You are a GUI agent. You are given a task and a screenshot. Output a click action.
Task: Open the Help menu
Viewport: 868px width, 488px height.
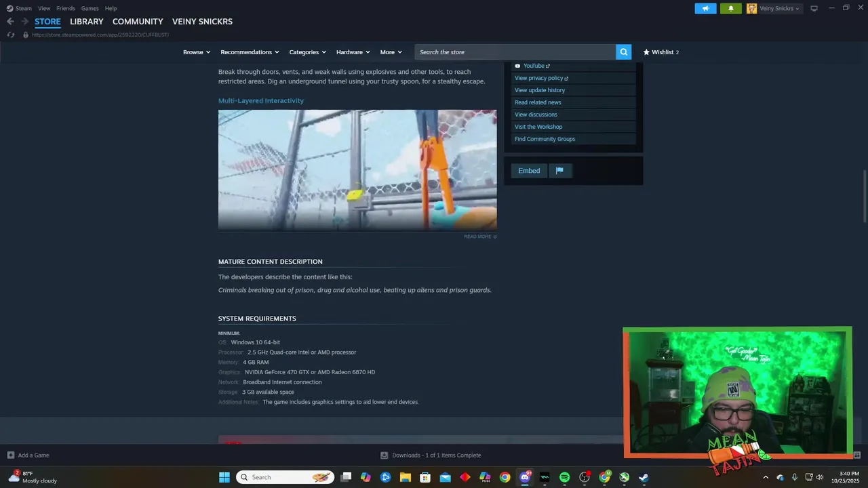coord(111,8)
